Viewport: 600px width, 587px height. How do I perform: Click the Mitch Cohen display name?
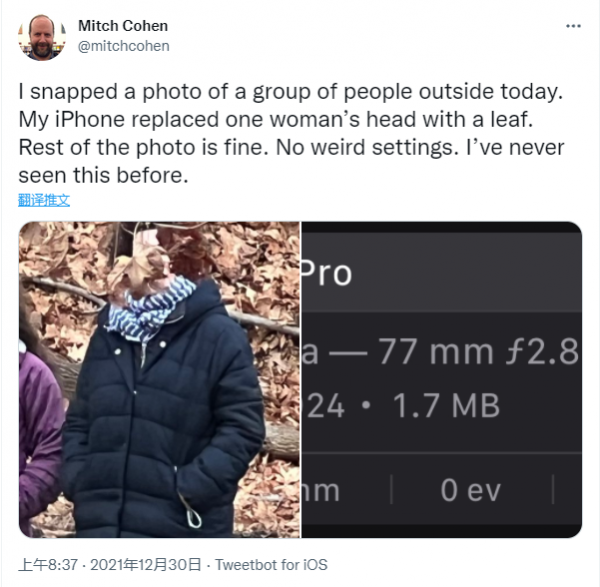[123, 26]
